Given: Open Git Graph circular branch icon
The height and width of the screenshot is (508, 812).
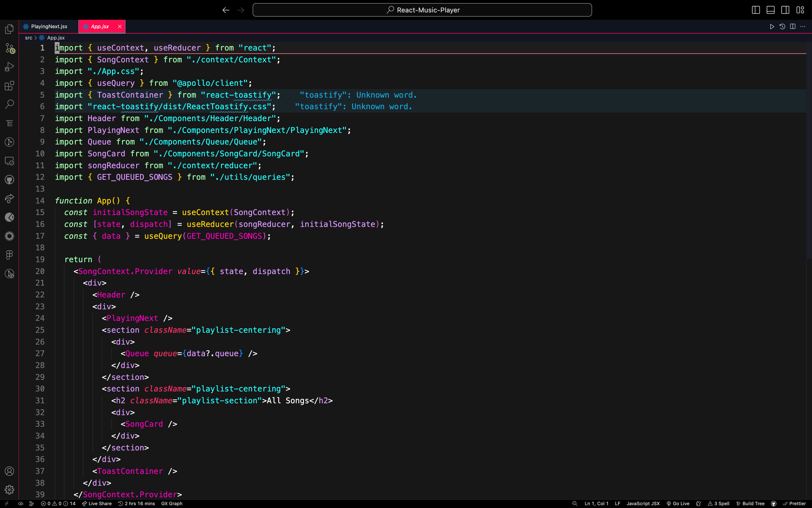Looking at the screenshot, I should pyautogui.click(x=9, y=142).
